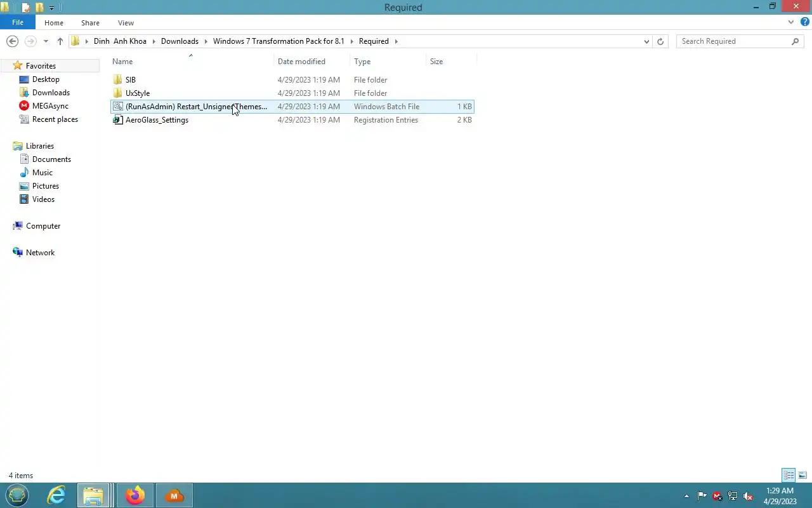Open the View ribbon tab
The width and height of the screenshot is (812, 508).
[x=126, y=23]
